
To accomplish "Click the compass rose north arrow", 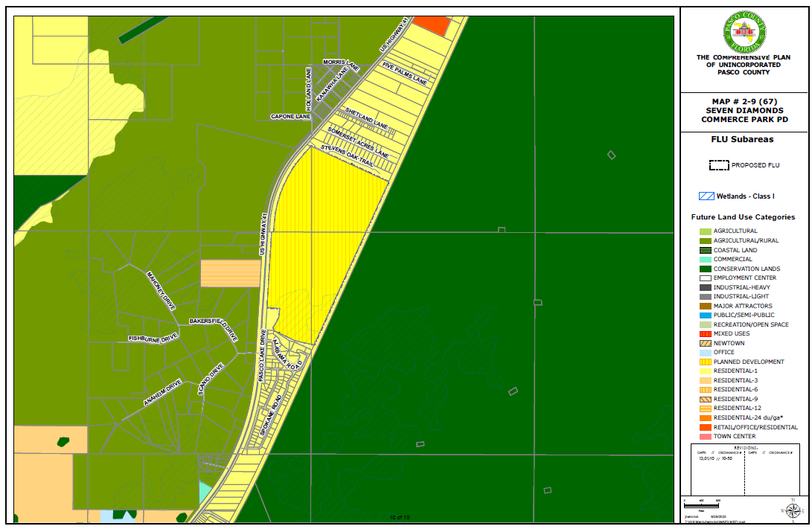I will [x=793, y=509].
